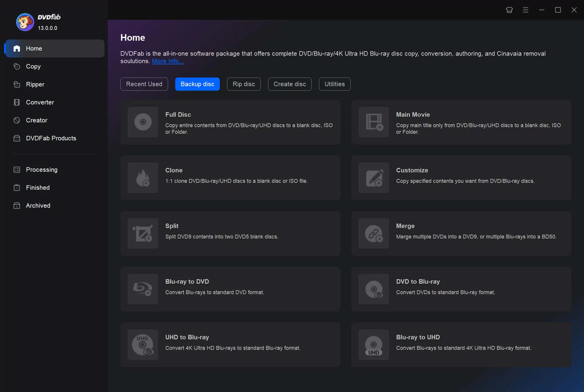The height and width of the screenshot is (392, 584).
Task: Switch to the Rip disc tab
Action: tap(244, 84)
